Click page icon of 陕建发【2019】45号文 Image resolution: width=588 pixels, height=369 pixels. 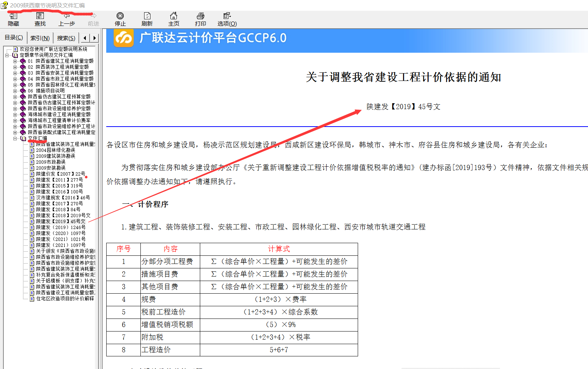32,221
